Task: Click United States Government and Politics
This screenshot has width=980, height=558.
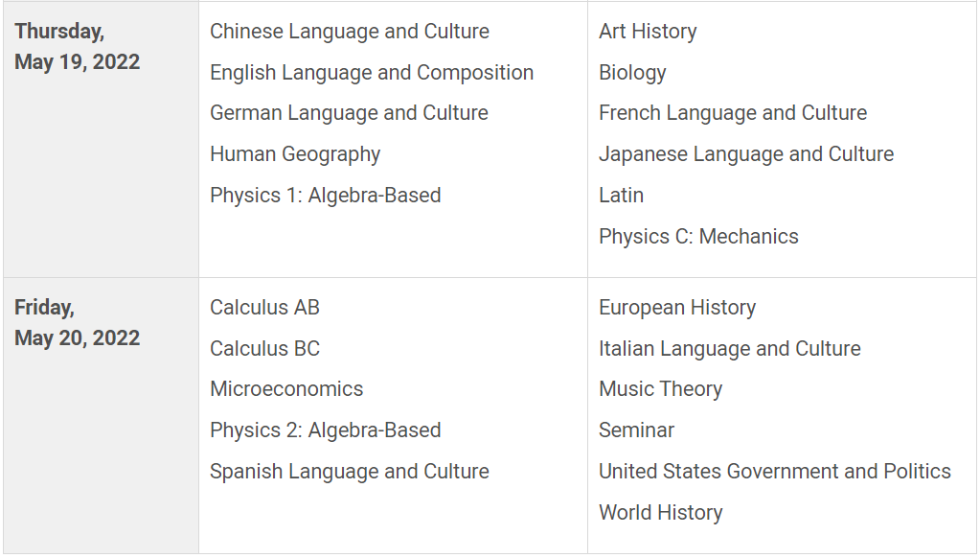Action: pyautogui.click(x=775, y=472)
